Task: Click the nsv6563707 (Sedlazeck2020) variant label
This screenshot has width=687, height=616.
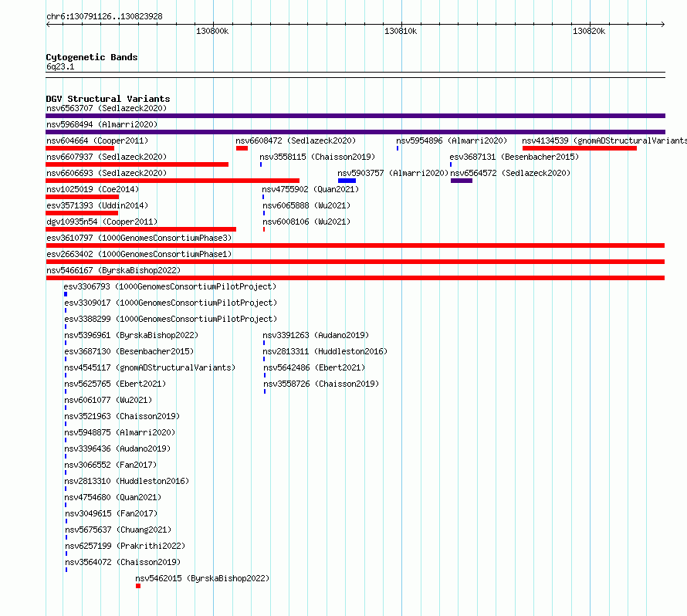Action: pos(107,108)
